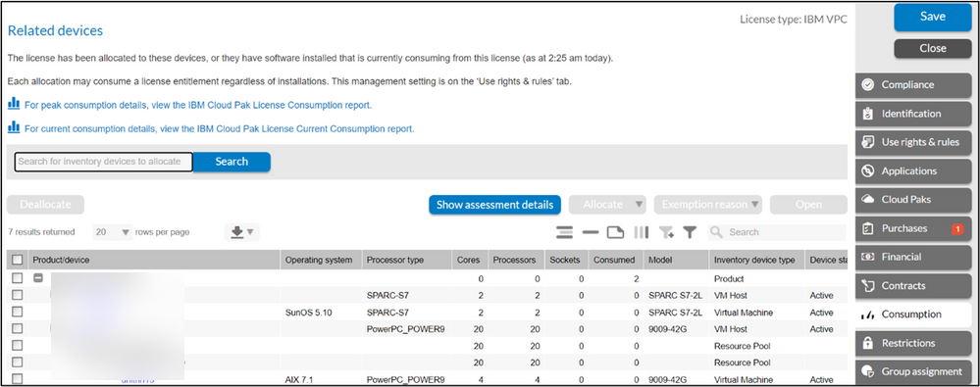Click the Deallocate button

click(45, 205)
